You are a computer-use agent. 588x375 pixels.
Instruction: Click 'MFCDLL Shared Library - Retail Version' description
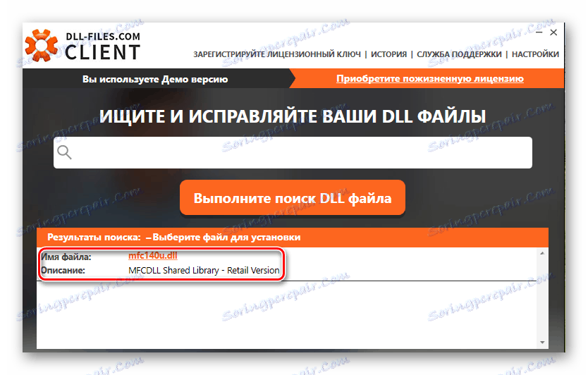204,271
